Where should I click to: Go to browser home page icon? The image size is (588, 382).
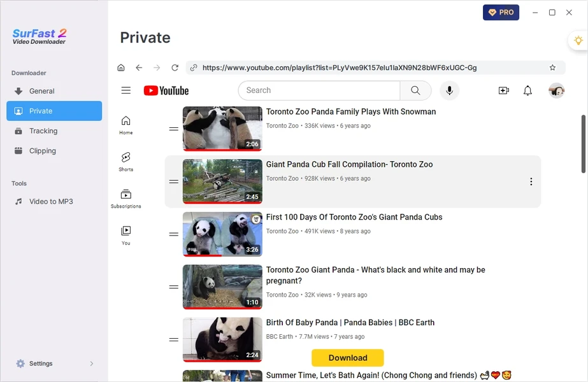coord(121,68)
